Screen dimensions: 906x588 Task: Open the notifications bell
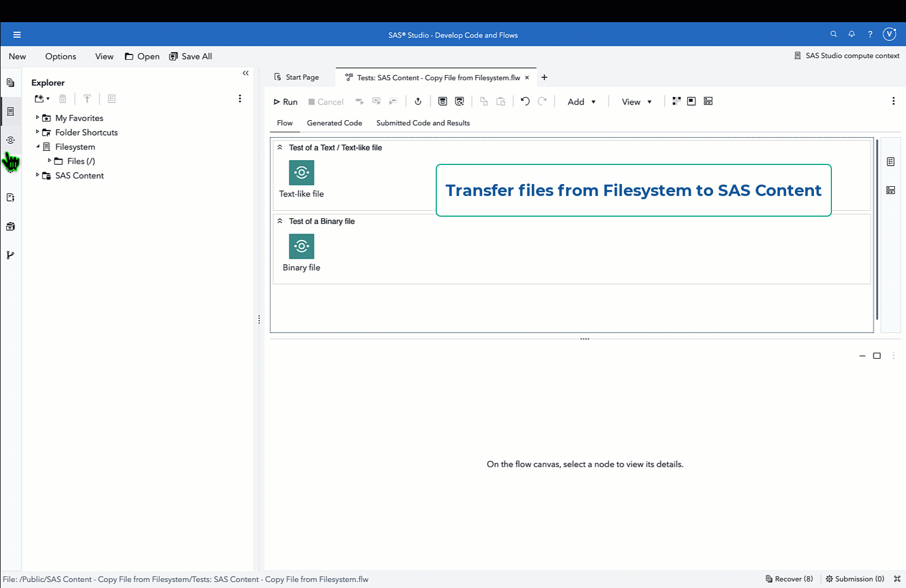[x=852, y=34]
